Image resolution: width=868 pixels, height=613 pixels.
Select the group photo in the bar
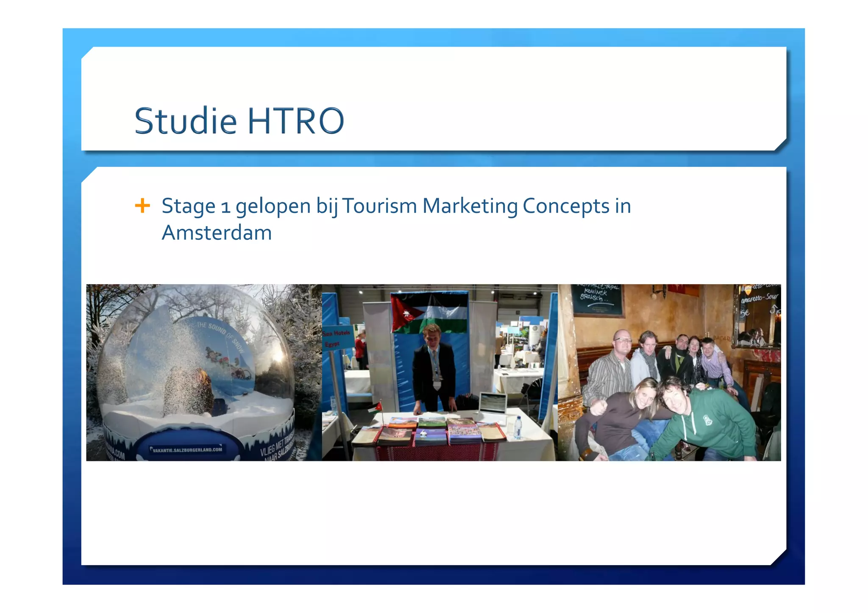(669, 372)
